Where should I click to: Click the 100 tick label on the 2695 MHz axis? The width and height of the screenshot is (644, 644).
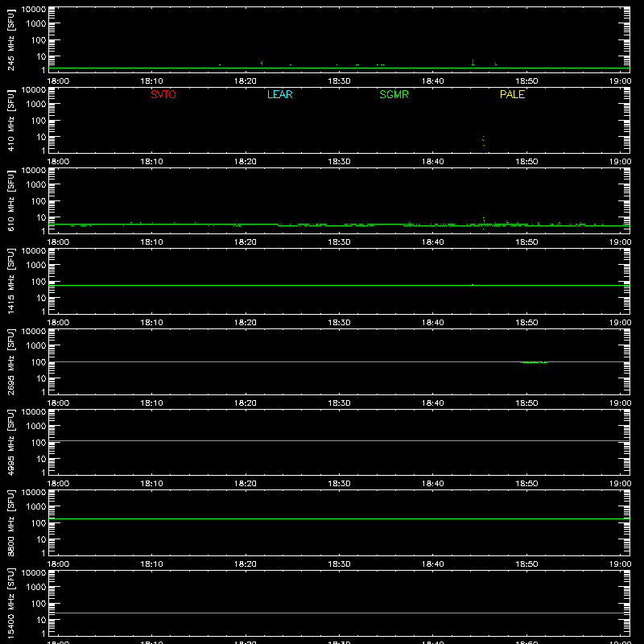pos(39,362)
